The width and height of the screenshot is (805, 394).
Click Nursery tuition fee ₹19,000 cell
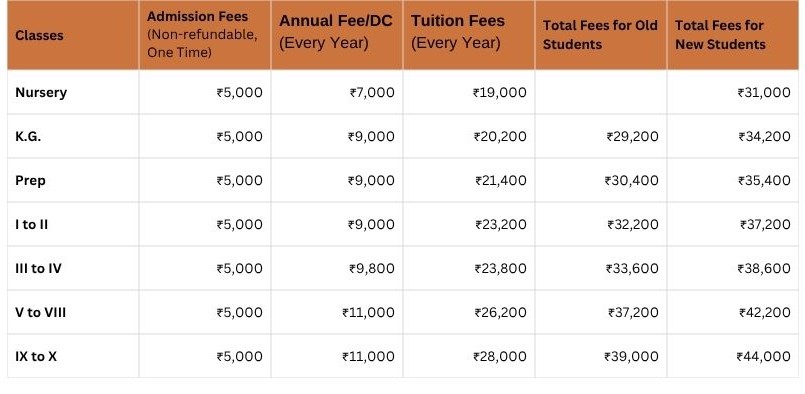click(469, 92)
